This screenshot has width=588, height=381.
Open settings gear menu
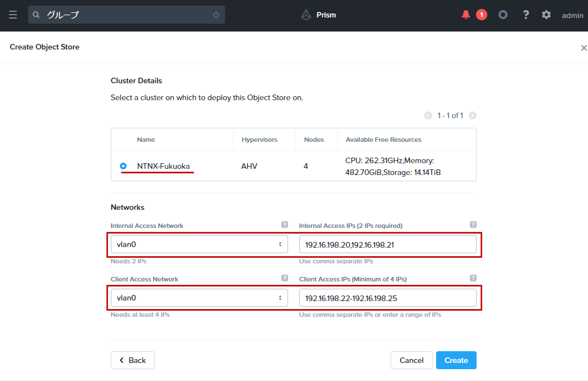click(x=546, y=15)
